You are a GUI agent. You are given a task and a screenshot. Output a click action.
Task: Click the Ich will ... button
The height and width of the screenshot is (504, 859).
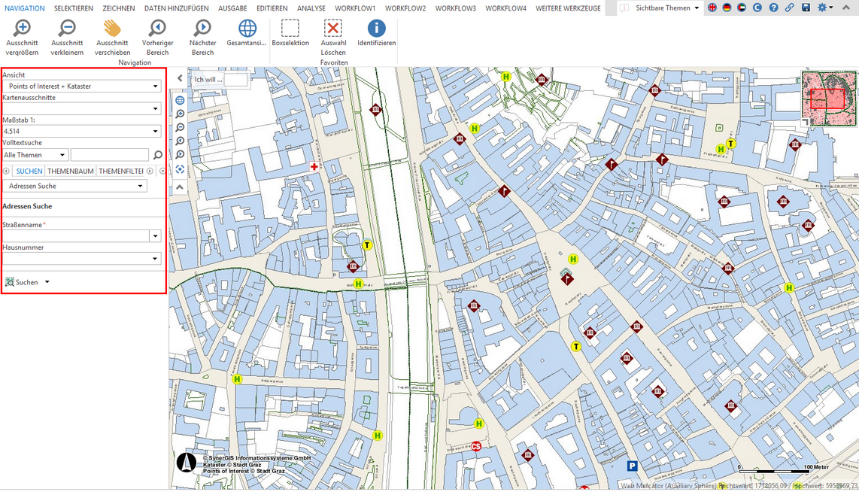209,79
